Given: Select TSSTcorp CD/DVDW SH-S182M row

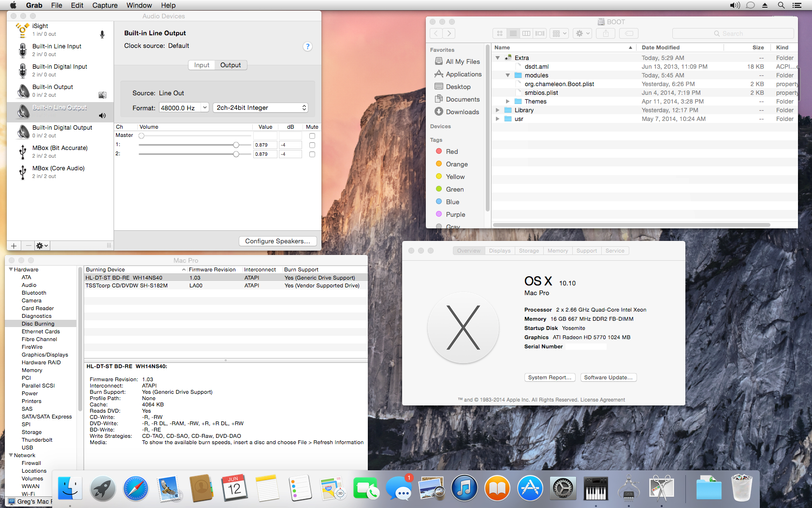Looking at the screenshot, I should point(226,285).
